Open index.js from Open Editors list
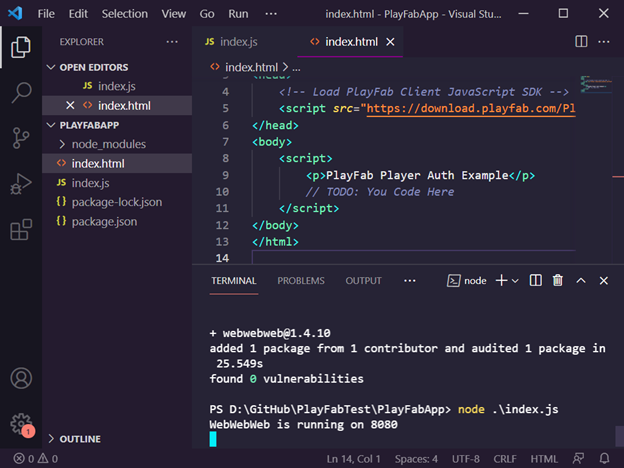This screenshot has height=468, width=624. (x=117, y=86)
